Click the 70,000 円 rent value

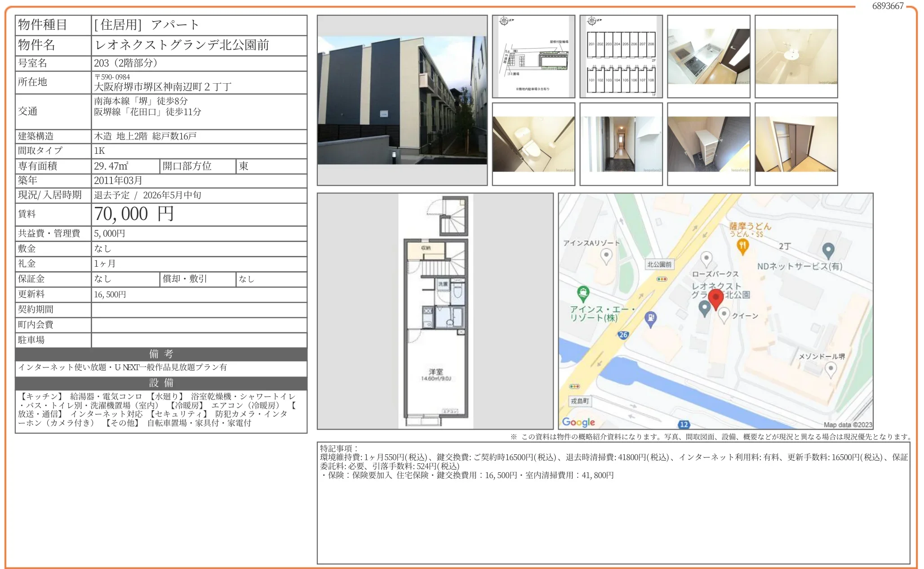pos(134,214)
